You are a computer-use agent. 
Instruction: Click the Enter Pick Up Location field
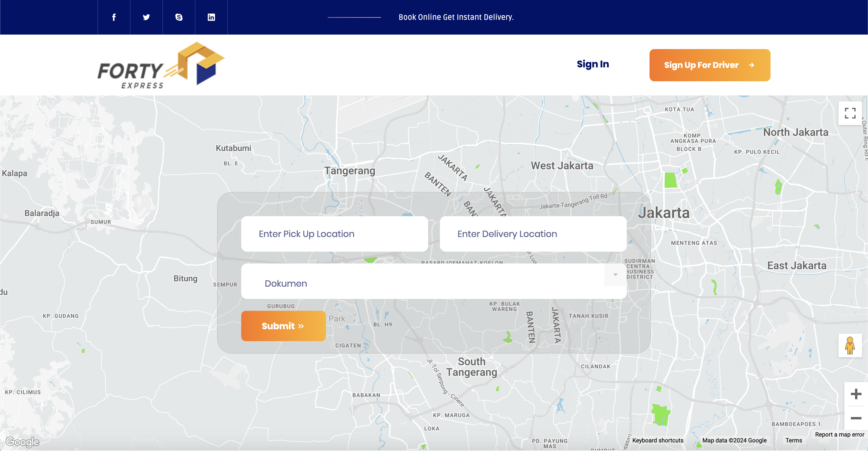[x=335, y=234]
